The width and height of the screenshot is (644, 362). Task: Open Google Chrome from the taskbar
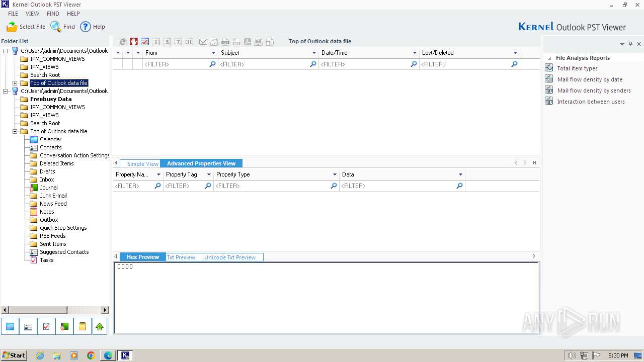91,355
